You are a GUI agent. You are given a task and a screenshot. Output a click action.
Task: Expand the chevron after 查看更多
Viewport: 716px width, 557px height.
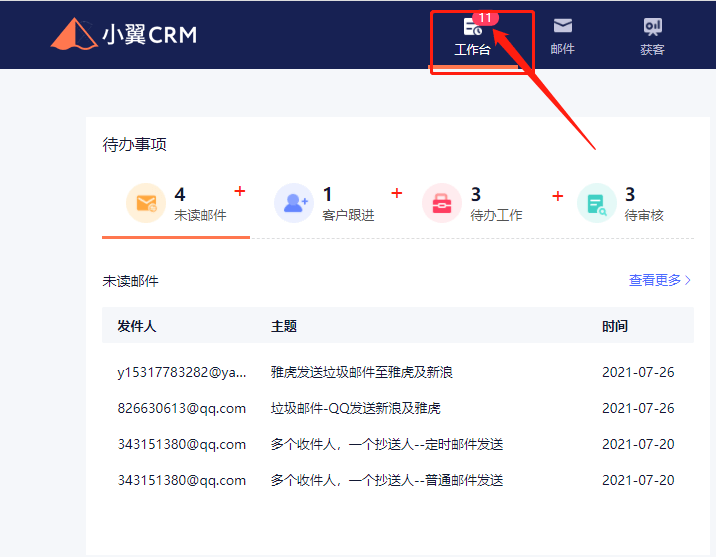pos(688,280)
